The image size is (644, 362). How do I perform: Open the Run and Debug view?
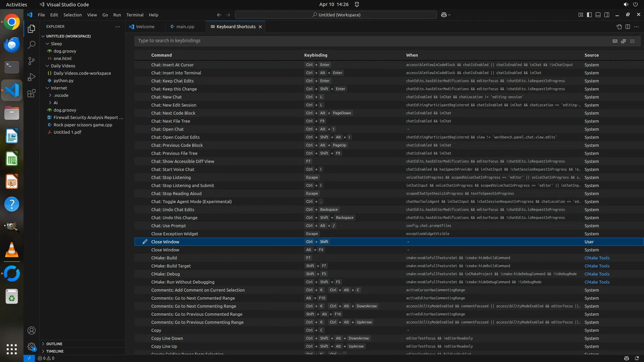pyautogui.click(x=32, y=77)
